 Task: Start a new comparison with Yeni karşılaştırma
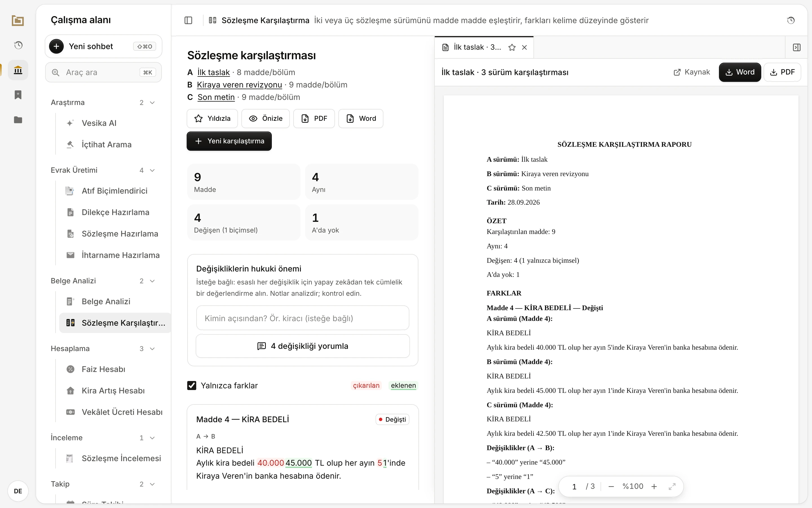[229, 141]
